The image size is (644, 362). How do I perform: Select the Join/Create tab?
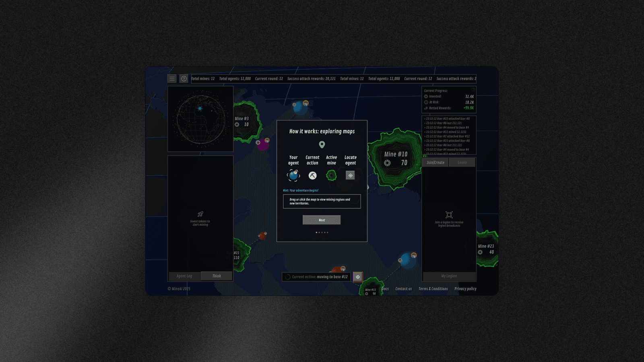(436, 162)
